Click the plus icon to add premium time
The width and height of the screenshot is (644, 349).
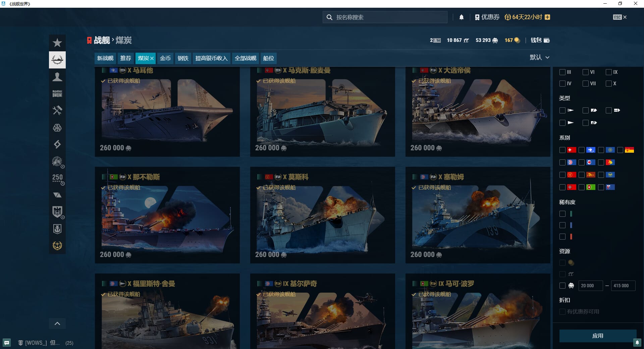[547, 17]
